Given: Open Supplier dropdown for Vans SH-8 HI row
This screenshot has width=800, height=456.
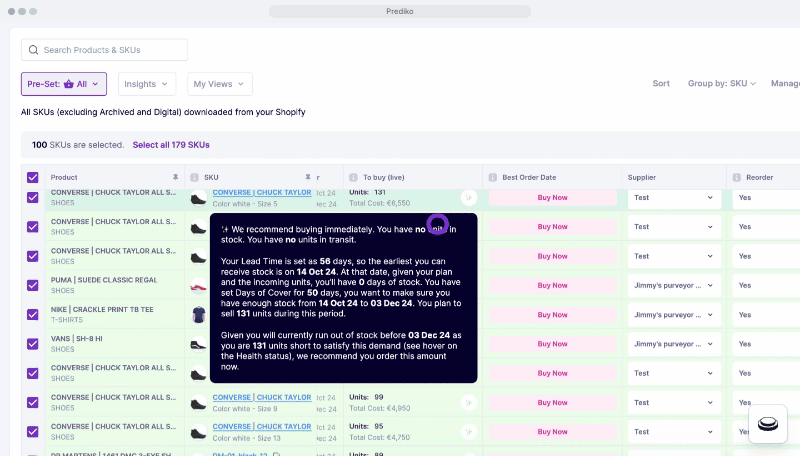Looking at the screenshot, I should [x=673, y=344].
